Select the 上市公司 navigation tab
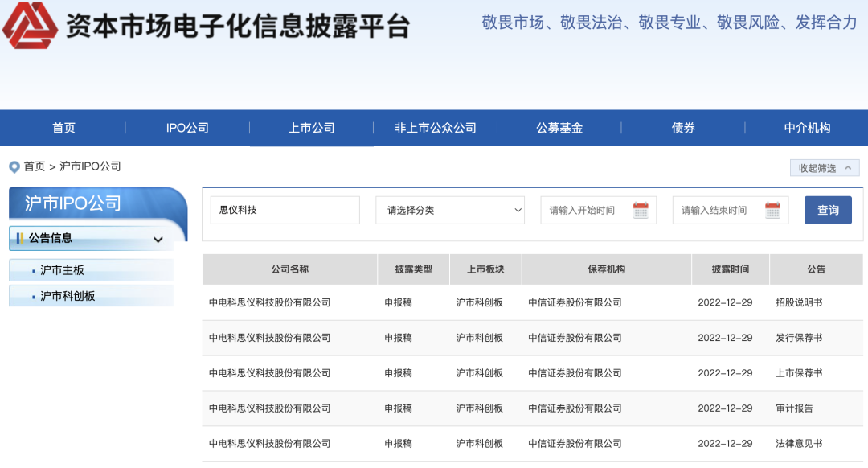 click(312, 128)
